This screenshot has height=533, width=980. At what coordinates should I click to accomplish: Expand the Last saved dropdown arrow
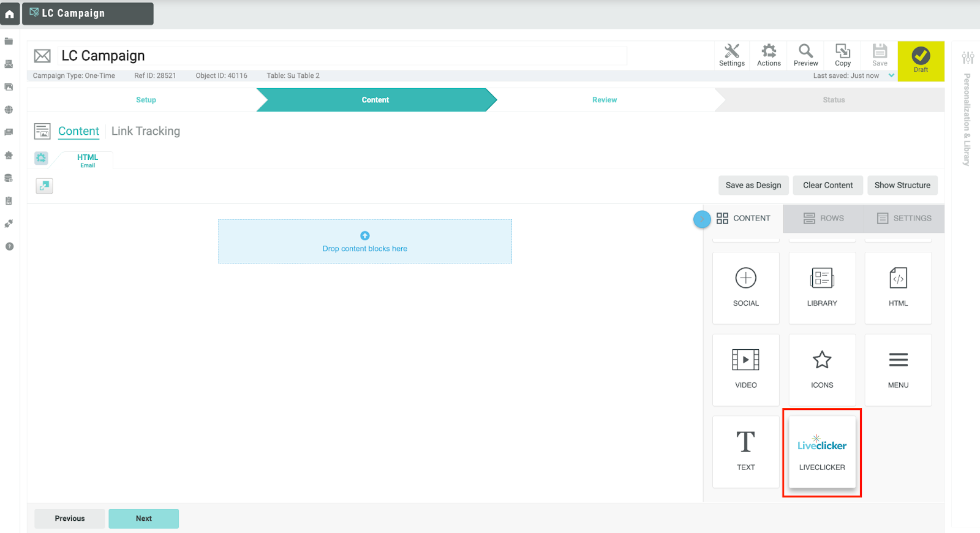tap(891, 76)
